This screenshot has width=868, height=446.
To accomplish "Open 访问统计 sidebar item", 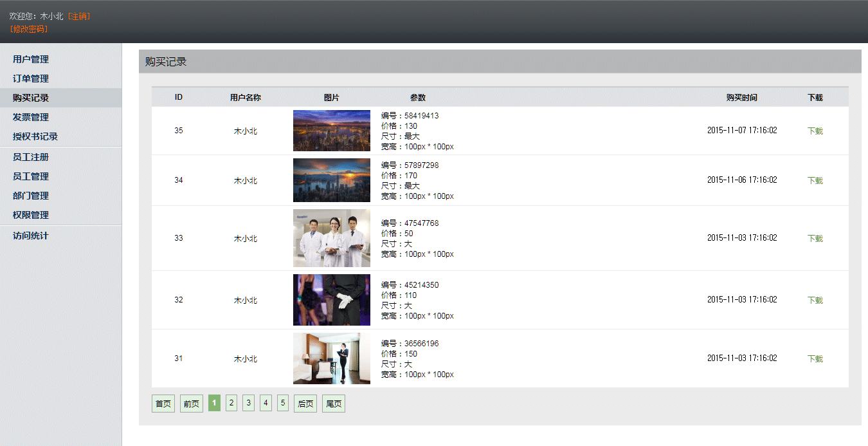I will [x=31, y=236].
